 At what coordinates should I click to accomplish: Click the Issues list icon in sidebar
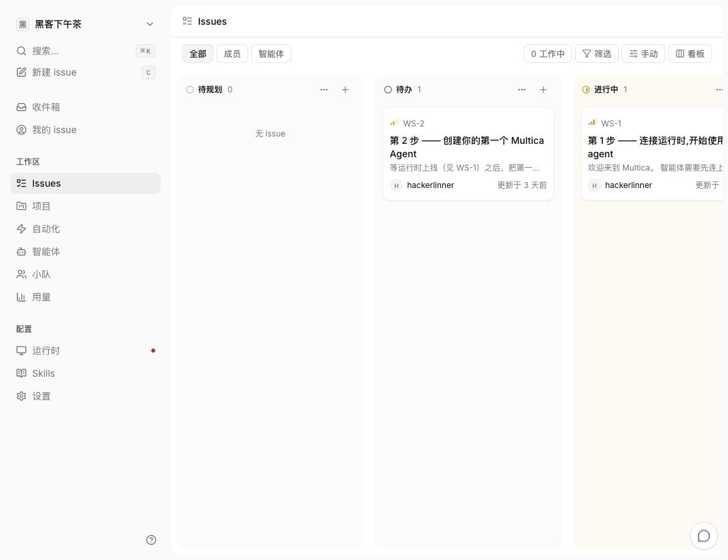coord(21,183)
